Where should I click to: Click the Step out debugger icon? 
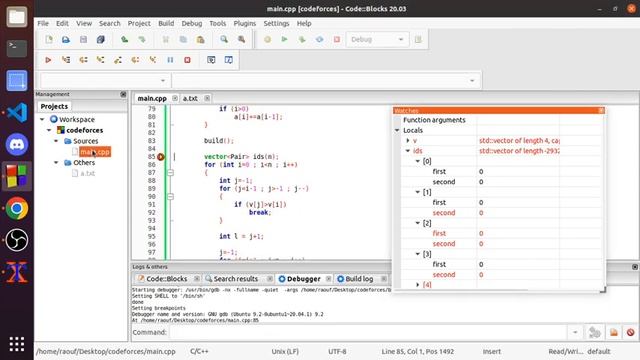pyautogui.click(x=118, y=60)
